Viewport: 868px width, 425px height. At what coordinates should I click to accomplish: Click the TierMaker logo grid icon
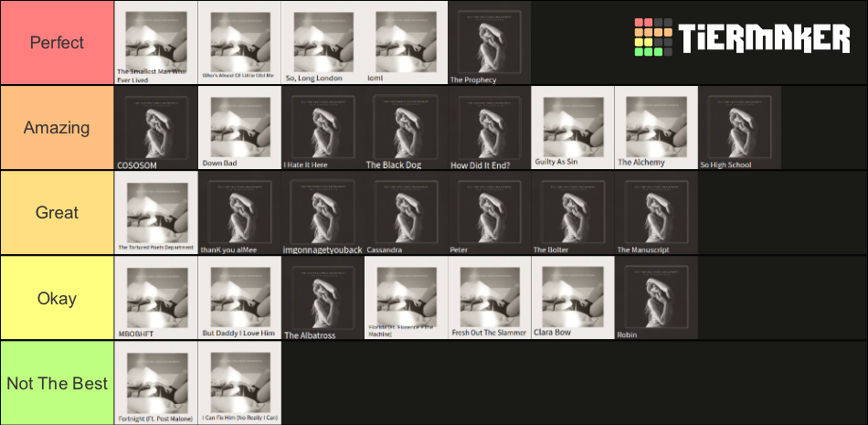tap(653, 37)
